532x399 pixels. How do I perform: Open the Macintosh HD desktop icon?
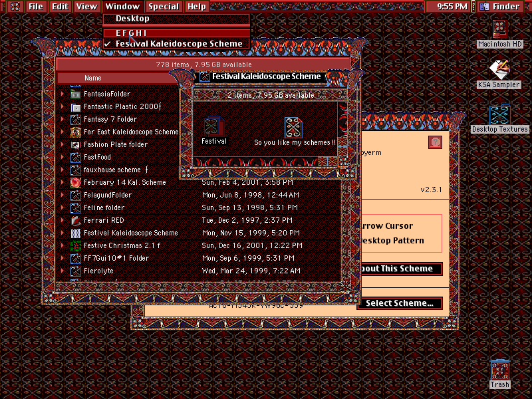tap(499, 29)
